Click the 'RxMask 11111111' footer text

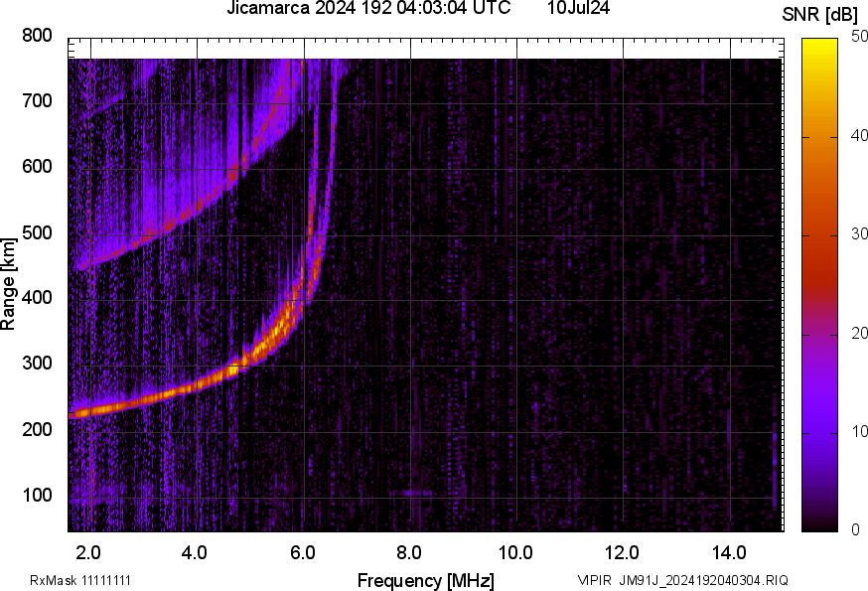pyautogui.click(x=80, y=580)
